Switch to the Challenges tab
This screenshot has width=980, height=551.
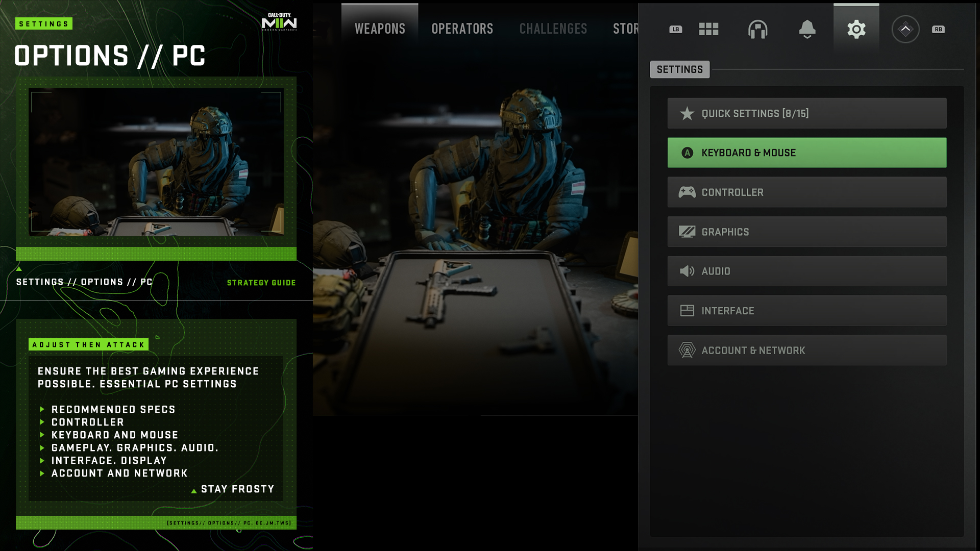[x=553, y=29]
